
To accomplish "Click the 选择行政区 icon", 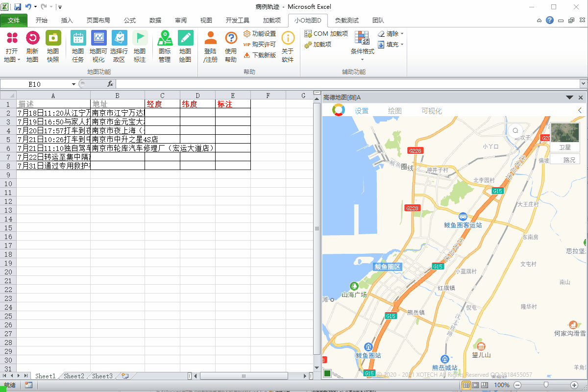I will tap(119, 38).
